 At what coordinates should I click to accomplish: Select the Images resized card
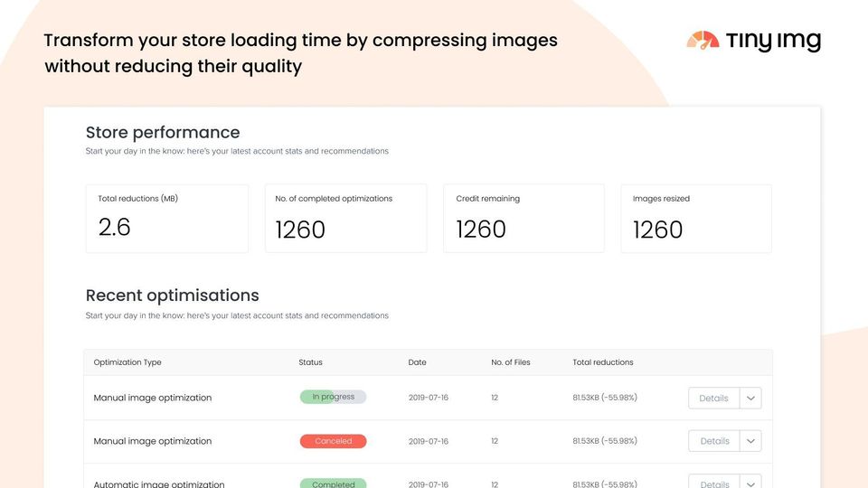[x=696, y=219]
